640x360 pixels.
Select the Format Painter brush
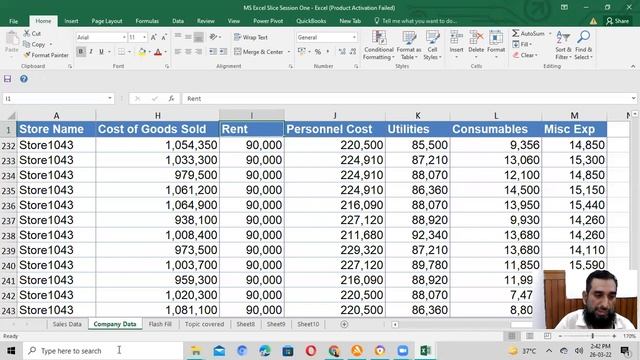tap(27, 55)
